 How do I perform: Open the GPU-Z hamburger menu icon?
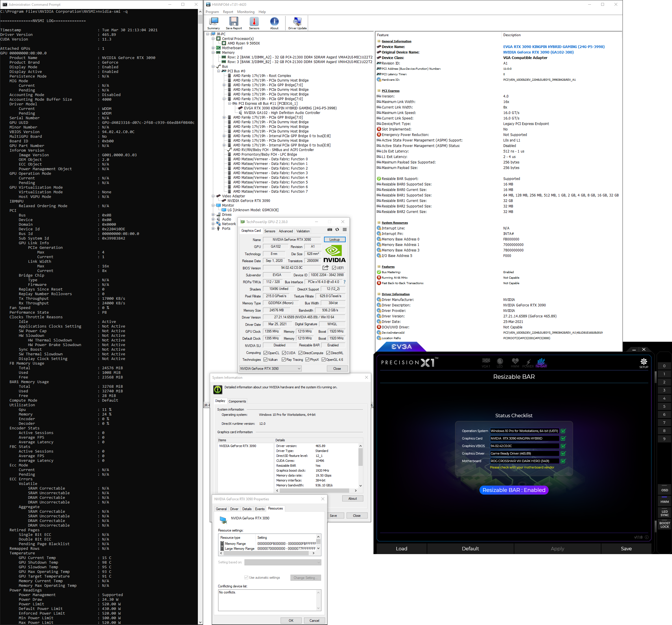click(345, 229)
